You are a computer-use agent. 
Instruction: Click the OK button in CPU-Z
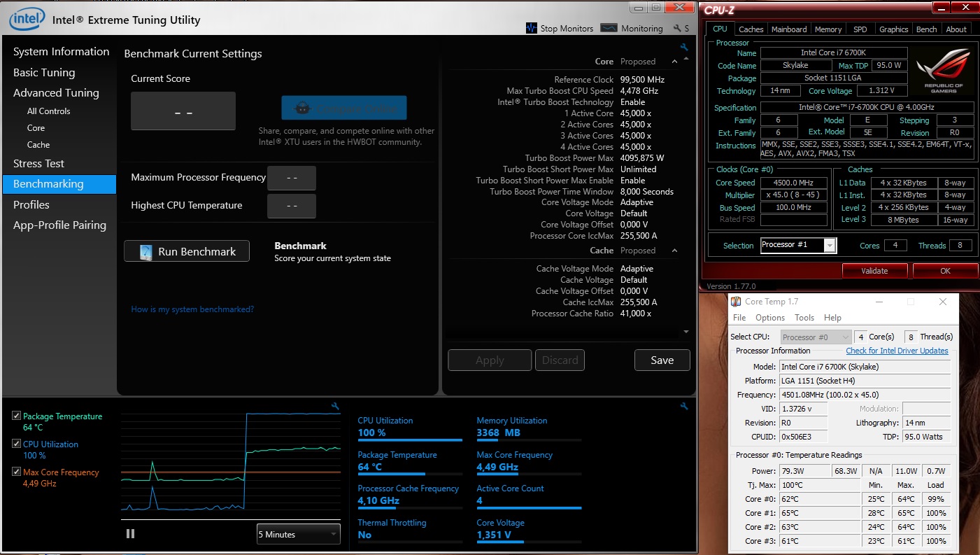[x=945, y=271]
